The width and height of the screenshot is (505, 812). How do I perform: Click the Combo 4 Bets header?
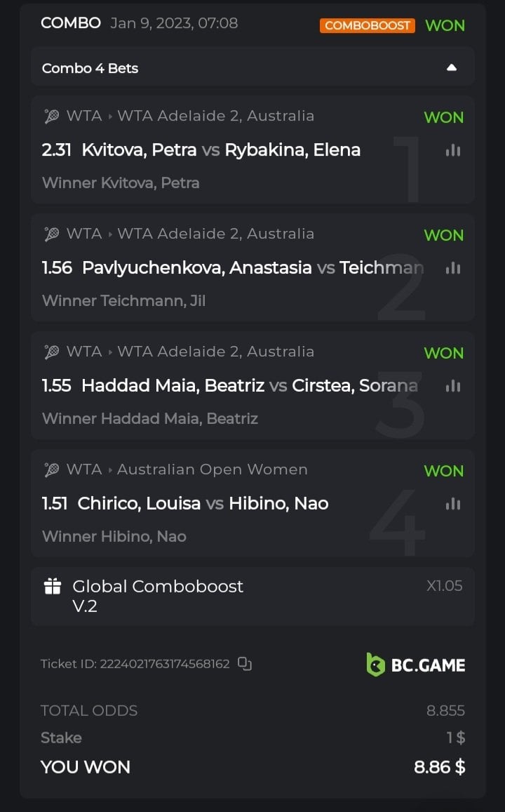90,68
